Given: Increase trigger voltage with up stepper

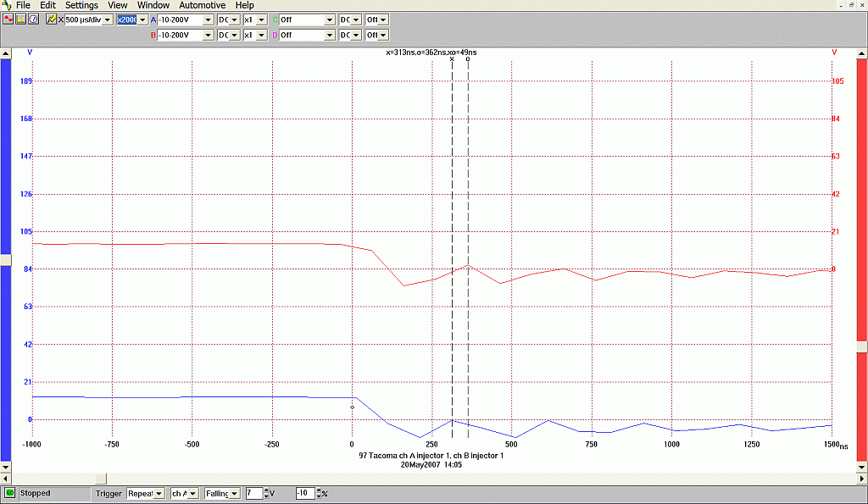Looking at the screenshot, I should 266,490.
